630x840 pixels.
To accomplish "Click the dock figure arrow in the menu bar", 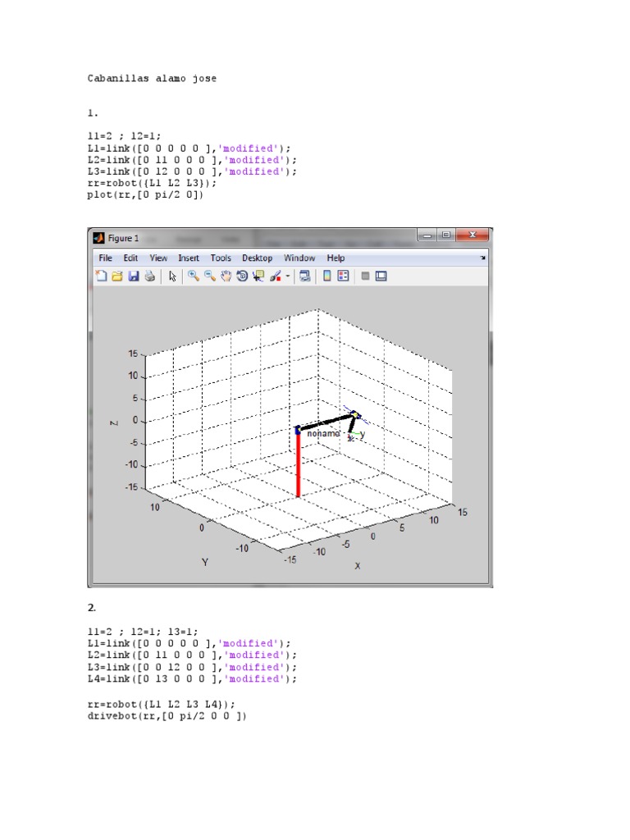I will 482,258.
